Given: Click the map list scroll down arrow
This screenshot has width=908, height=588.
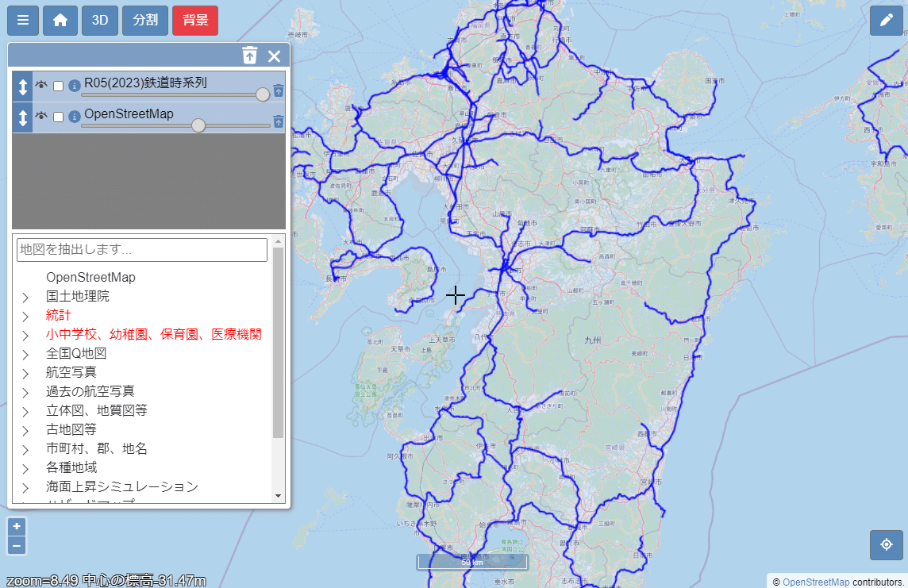Looking at the screenshot, I should tap(278, 496).
